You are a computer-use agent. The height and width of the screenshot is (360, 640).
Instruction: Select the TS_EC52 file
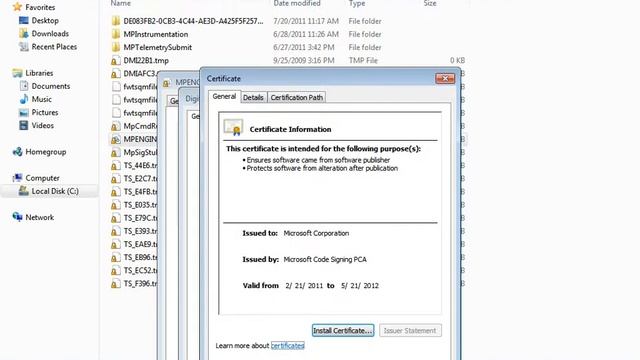(140, 270)
